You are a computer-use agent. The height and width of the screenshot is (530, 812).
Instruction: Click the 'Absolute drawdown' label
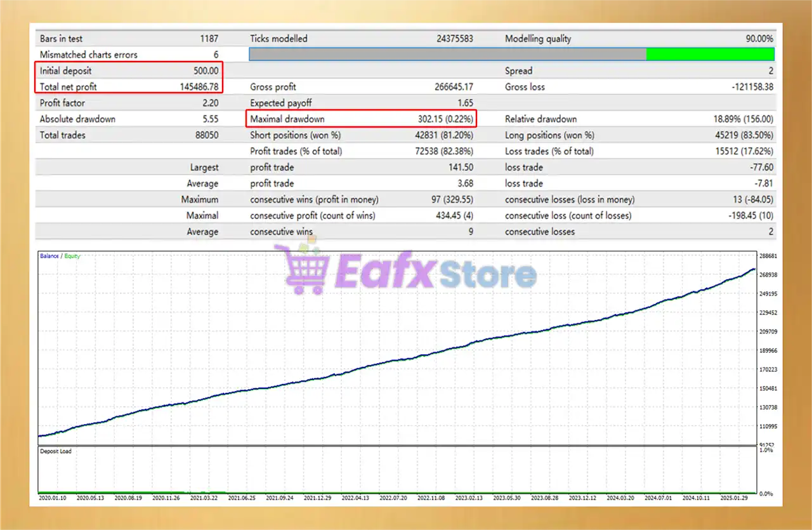(x=77, y=119)
